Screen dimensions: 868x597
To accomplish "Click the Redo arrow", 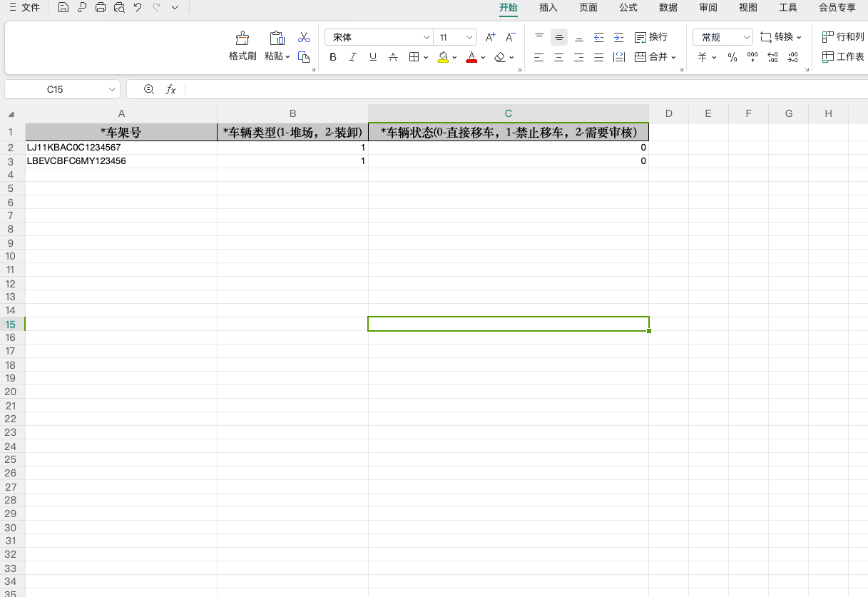I will click(156, 8).
